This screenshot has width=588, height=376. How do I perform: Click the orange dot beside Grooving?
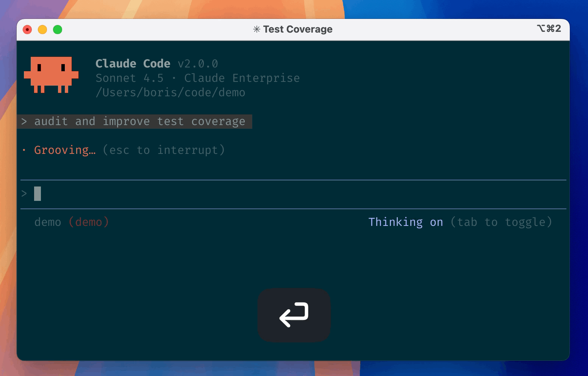pos(24,150)
